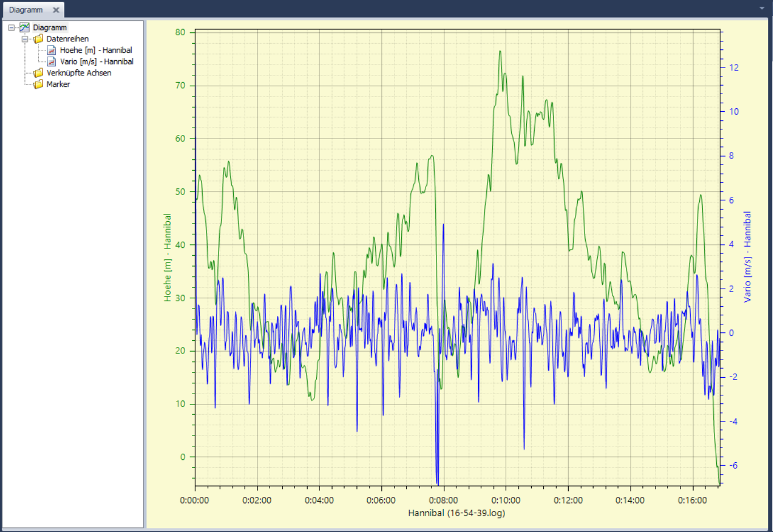The image size is (773, 532).
Task: Click the Hannibal (16-54-39.log) x-axis title
Action: [456, 513]
